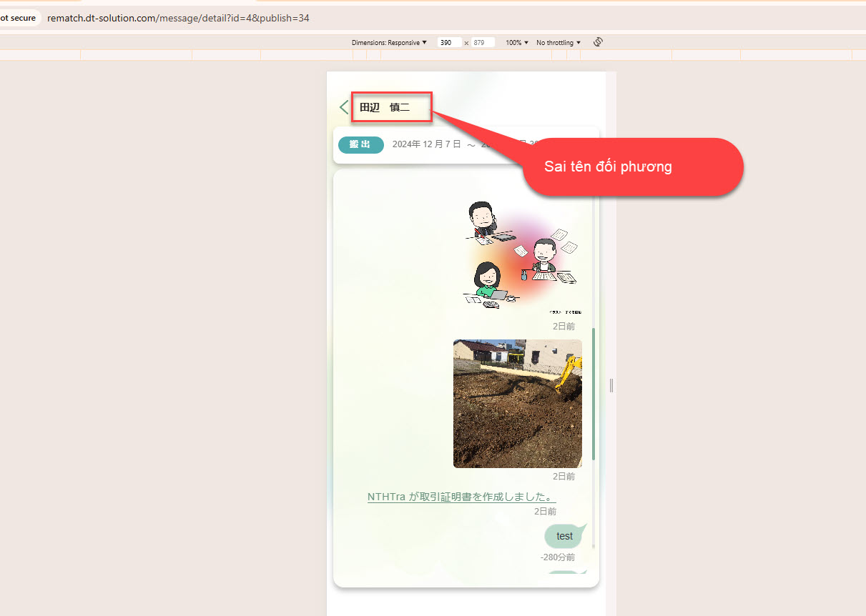Click the 搬出 badge
This screenshot has width=866, height=616.
[x=360, y=144]
